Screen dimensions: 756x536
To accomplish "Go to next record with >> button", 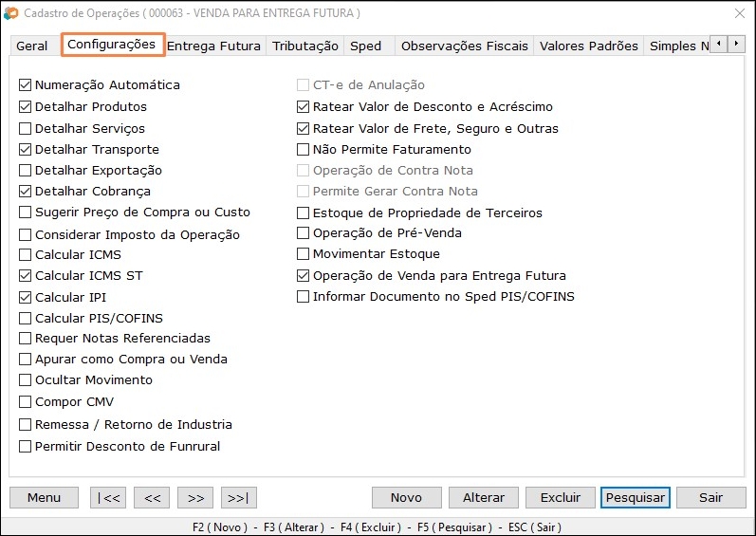I will pyautogui.click(x=195, y=497).
